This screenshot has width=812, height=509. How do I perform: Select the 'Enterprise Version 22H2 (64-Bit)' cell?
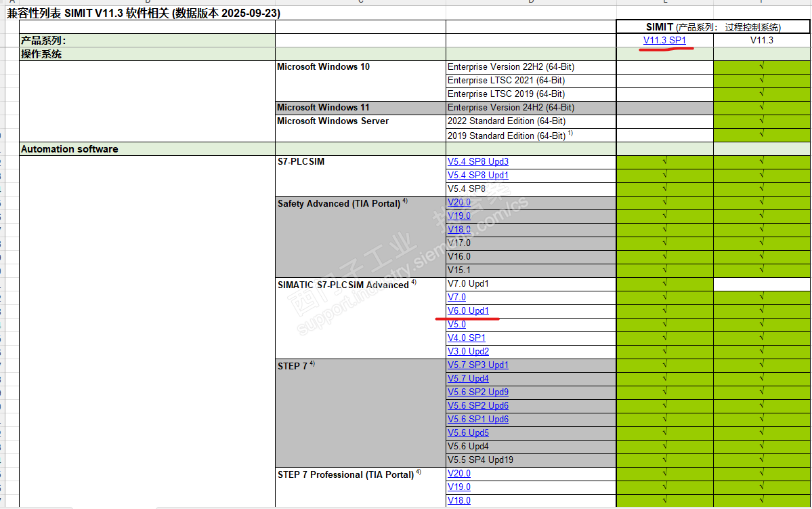tap(531, 67)
